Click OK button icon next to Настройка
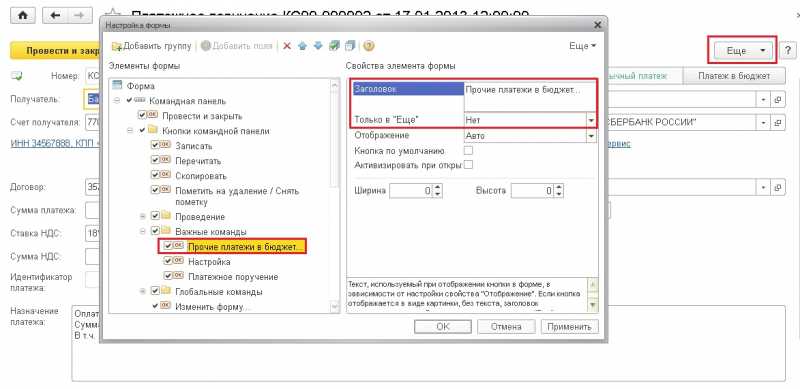The height and width of the screenshot is (389, 800). (x=179, y=261)
